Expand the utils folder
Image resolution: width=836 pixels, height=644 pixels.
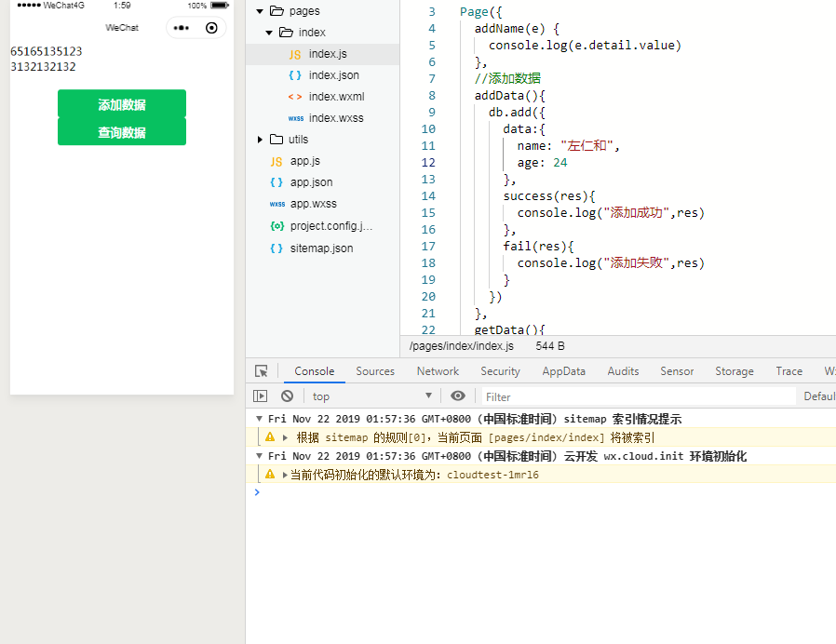(x=260, y=140)
